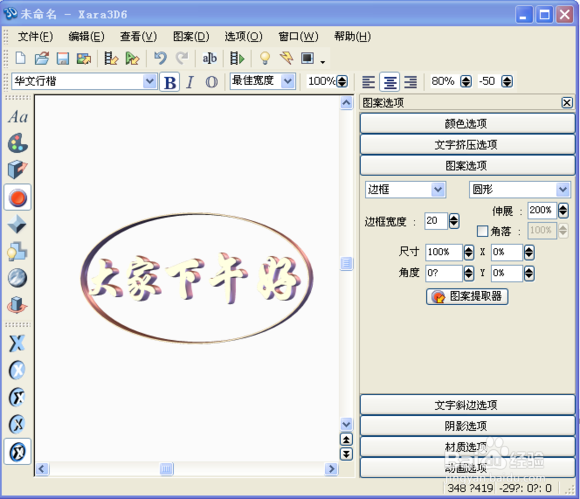Align text right
The width and height of the screenshot is (580, 499).
tap(411, 82)
